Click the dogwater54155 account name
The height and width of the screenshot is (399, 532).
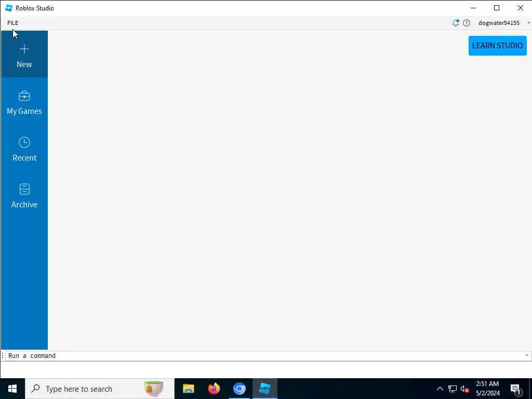coord(499,23)
